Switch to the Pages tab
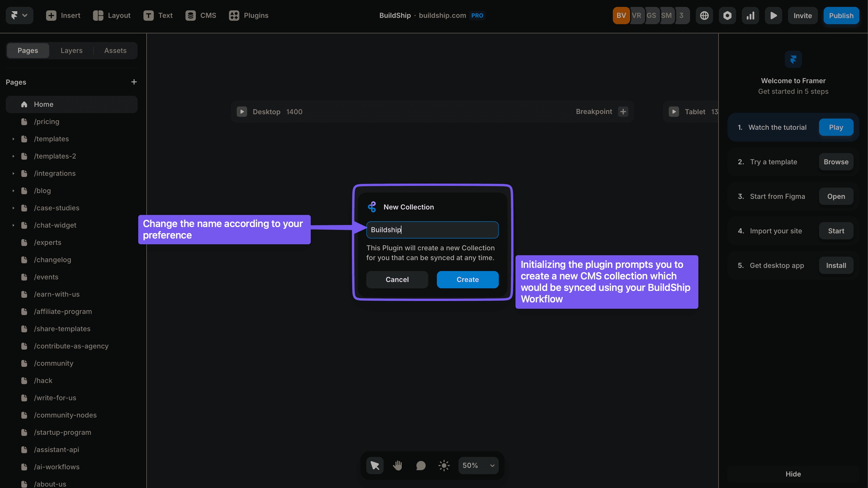 pyautogui.click(x=28, y=50)
